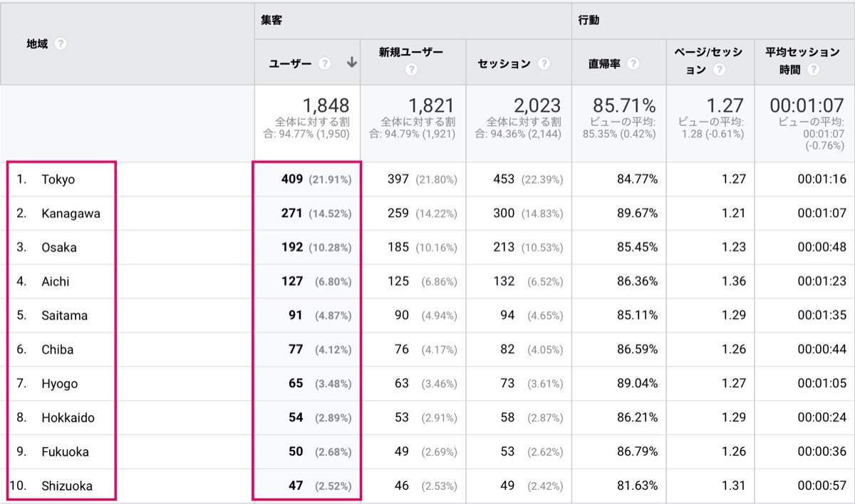
Task: Click the Shizuoka region entry
Action: (x=67, y=486)
